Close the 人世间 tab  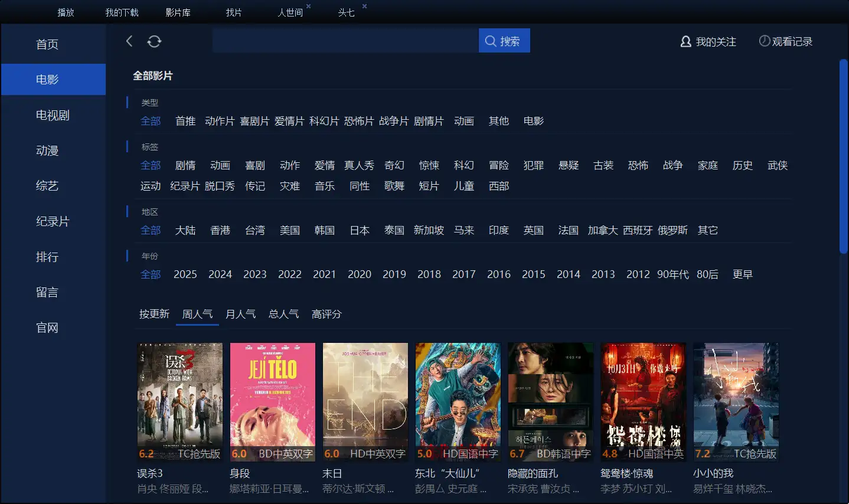(x=308, y=6)
